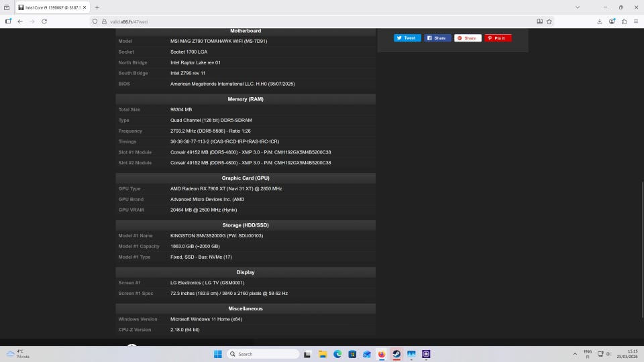The height and width of the screenshot is (362, 644).
Task: Click the CPU-Z version 2.18.0 value
Action: [185, 330]
